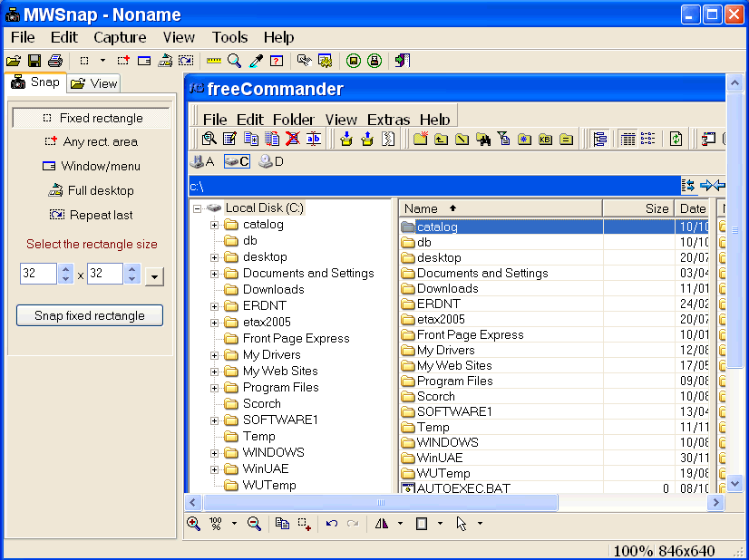Image resolution: width=749 pixels, height=560 pixels.
Task: Open the fixed rectangle size dropdown arrow in toolbar
Action: 102,61
